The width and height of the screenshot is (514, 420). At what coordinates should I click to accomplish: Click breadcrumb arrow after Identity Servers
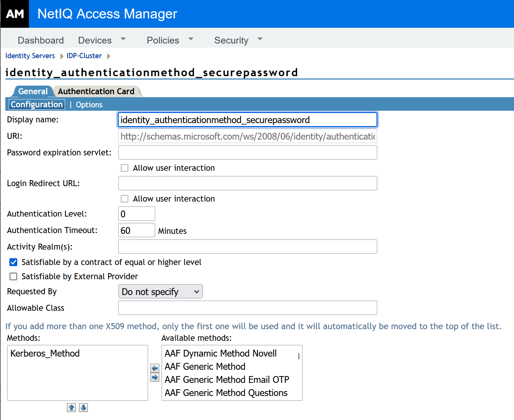click(x=62, y=56)
